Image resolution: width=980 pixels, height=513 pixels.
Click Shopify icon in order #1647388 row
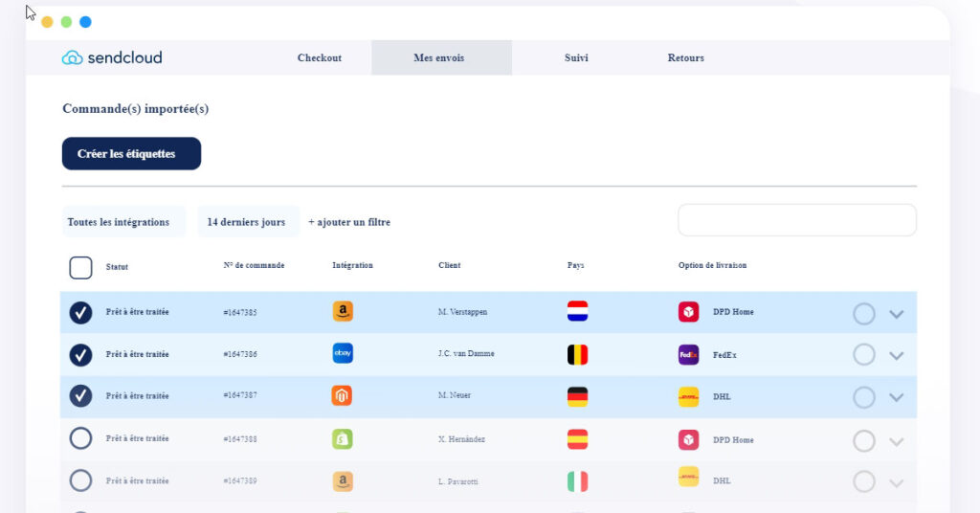click(342, 438)
